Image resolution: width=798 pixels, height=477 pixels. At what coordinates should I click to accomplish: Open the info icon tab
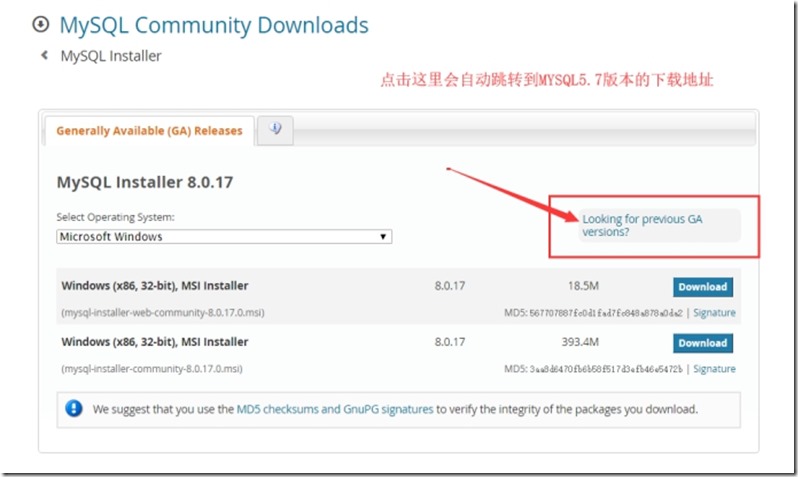tap(275, 129)
